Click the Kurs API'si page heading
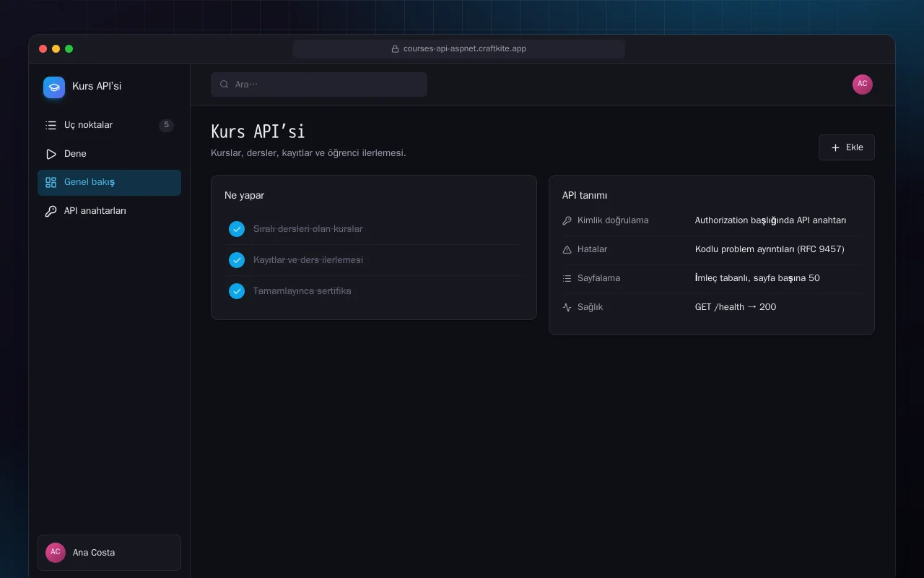 (258, 131)
